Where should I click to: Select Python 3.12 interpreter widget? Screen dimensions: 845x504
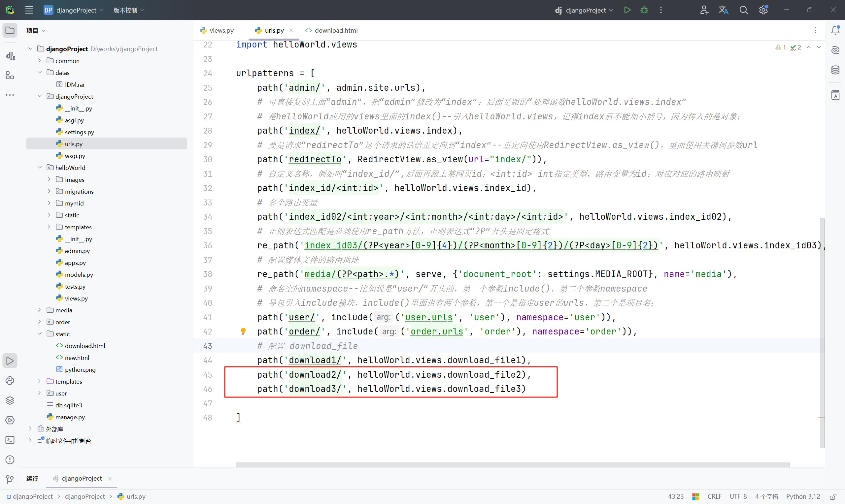pos(803,496)
